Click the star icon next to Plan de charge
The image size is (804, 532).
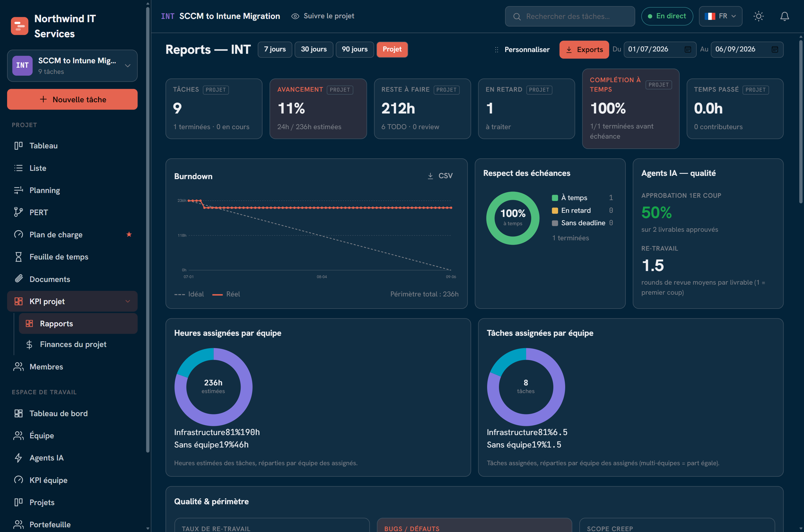(x=129, y=234)
